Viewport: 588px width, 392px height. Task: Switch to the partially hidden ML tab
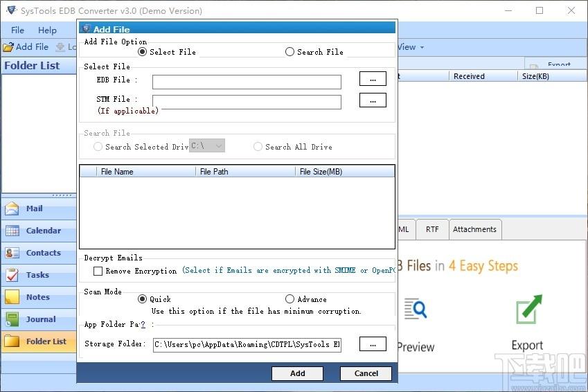(405, 229)
